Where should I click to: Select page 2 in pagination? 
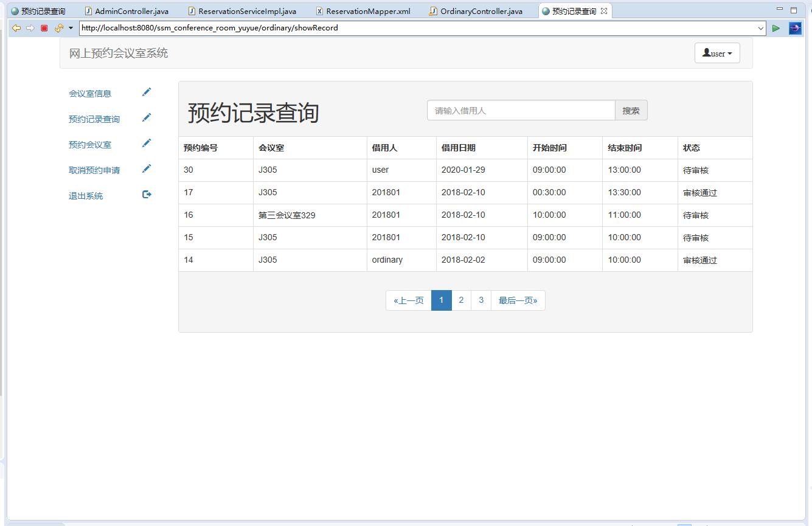[461, 300]
